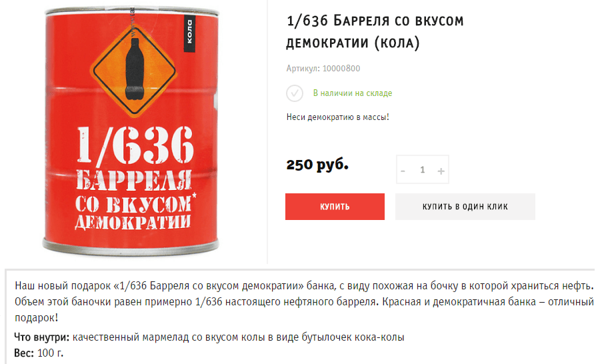Click the Что внутри: description line
Viewport: 598px width, 364px height.
coord(209,337)
